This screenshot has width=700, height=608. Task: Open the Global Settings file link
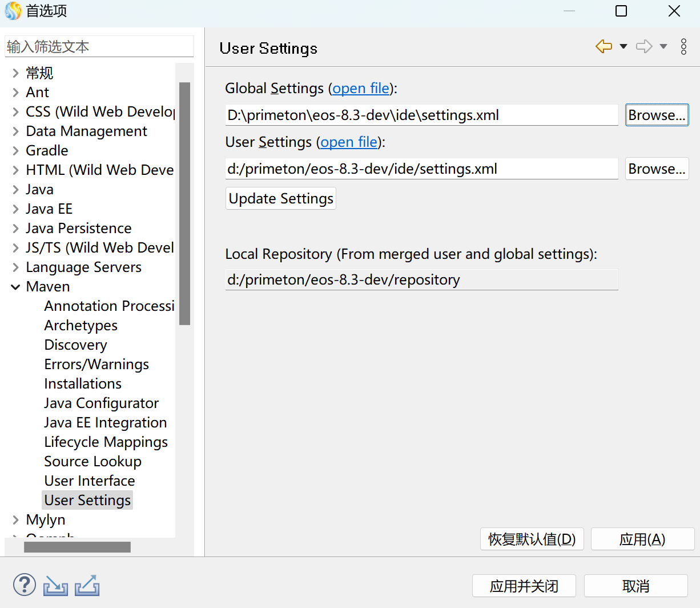(361, 89)
